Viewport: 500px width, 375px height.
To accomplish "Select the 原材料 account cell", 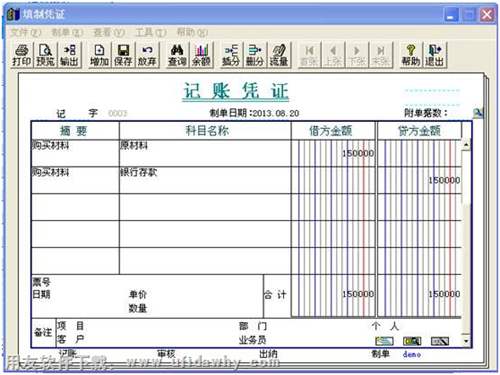I will point(205,153).
